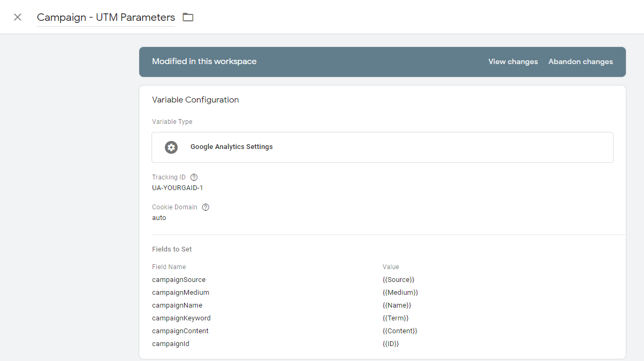Screen dimensions: 644x361
Task: Click the Google Analytics Settings gear icon
Action: (x=171, y=147)
